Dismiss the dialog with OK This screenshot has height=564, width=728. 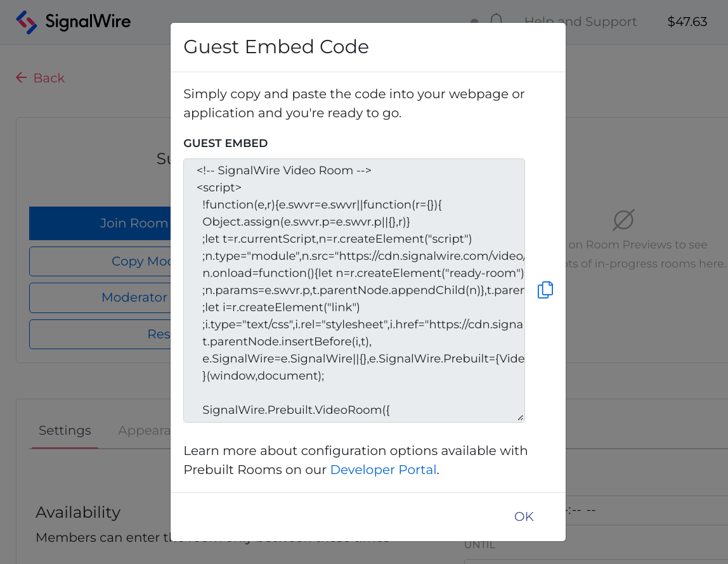[x=523, y=516]
